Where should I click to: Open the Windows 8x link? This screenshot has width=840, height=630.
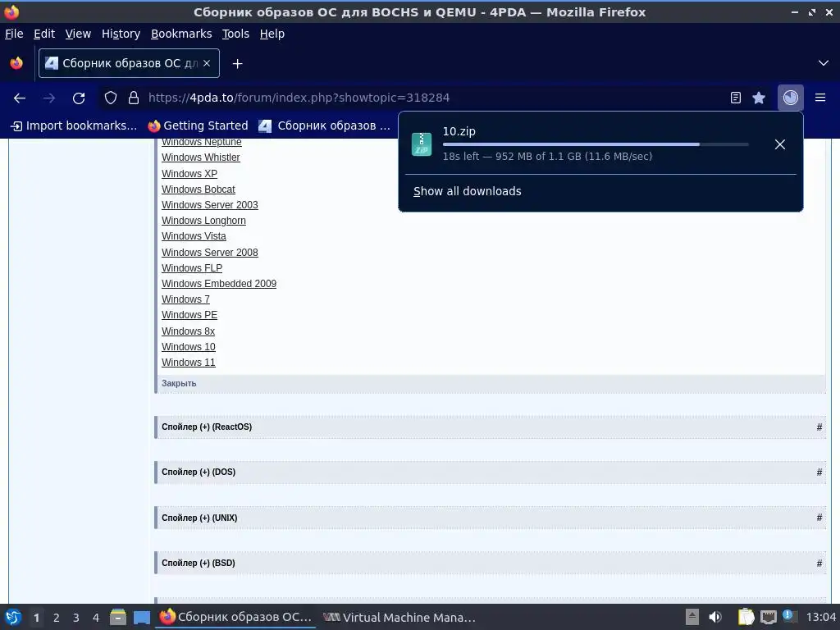click(189, 331)
